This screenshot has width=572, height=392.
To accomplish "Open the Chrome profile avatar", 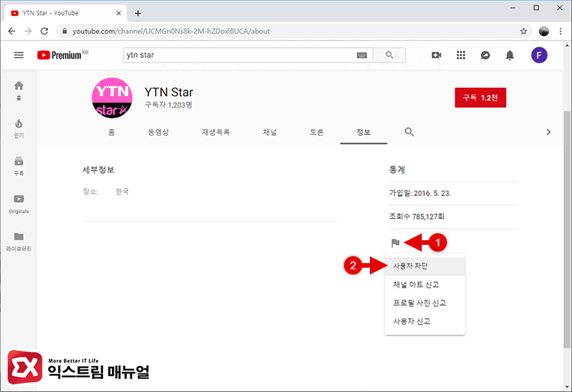I will (x=544, y=31).
